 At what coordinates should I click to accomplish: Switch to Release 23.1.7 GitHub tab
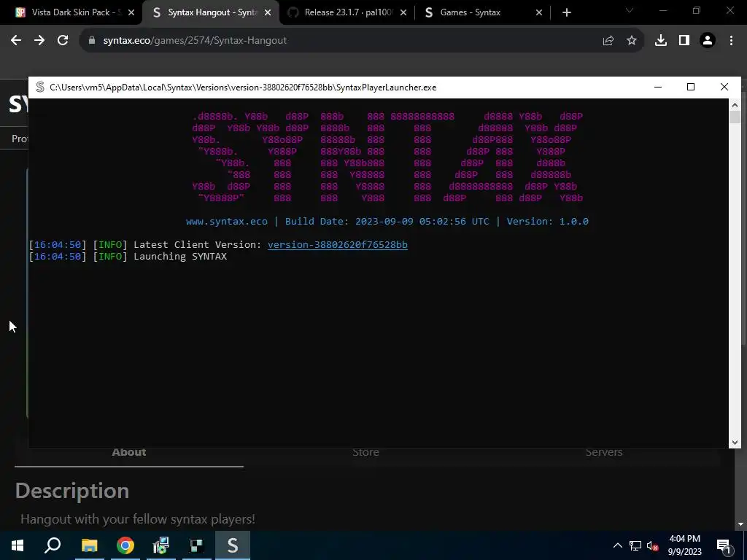tap(348, 12)
